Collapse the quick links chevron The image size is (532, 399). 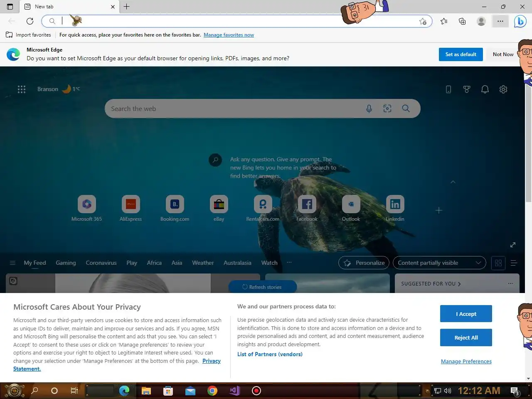pyautogui.click(x=453, y=182)
